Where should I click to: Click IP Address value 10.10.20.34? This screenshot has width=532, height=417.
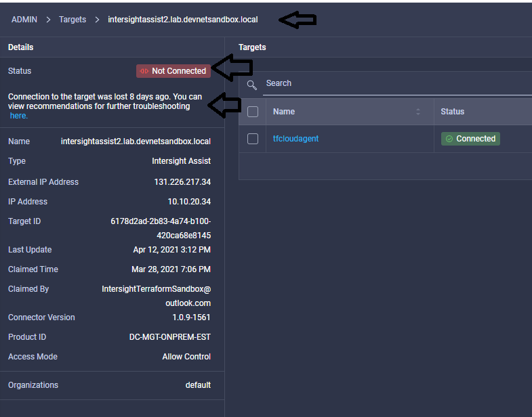[x=189, y=202]
